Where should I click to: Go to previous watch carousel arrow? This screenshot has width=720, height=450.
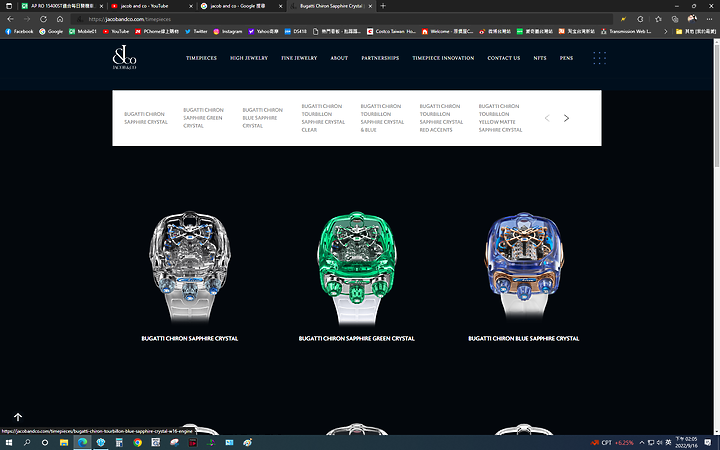click(547, 118)
